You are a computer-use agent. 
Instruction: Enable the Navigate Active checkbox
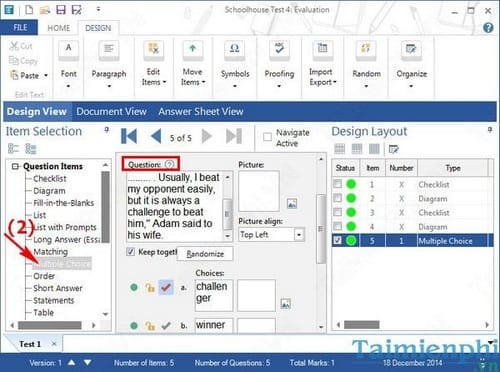[x=267, y=137]
